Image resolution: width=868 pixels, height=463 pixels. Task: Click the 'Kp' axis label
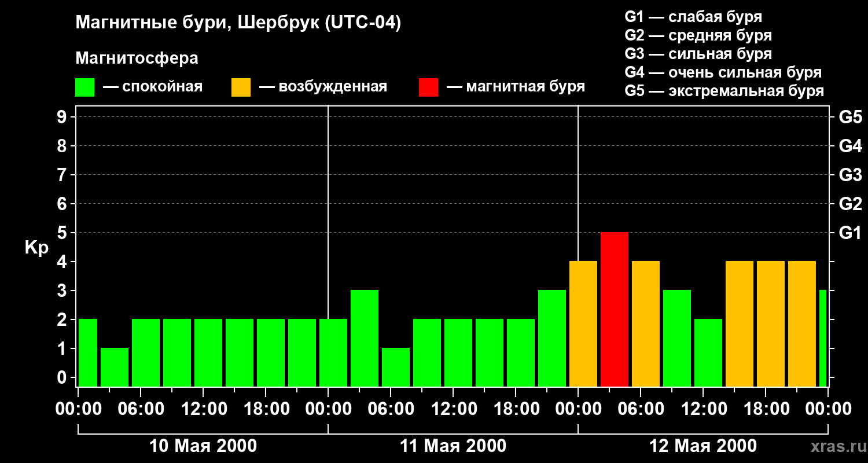pyautogui.click(x=36, y=248)
